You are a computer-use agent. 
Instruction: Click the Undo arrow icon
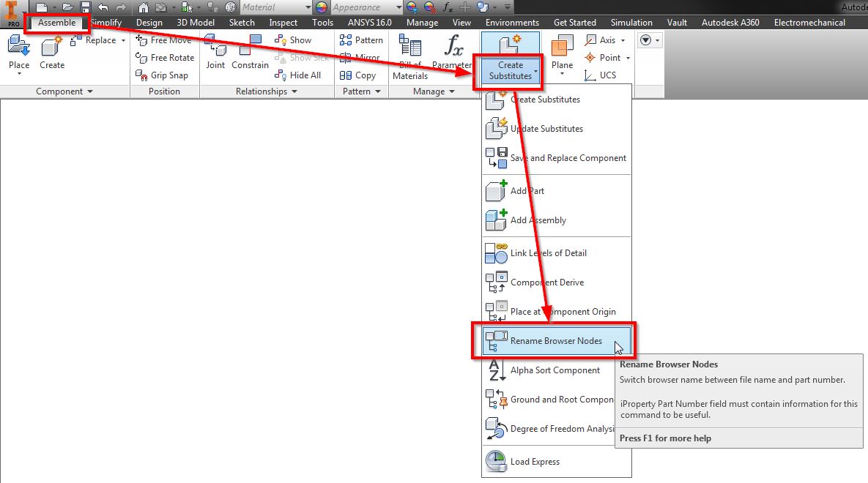tap(103, 7)
